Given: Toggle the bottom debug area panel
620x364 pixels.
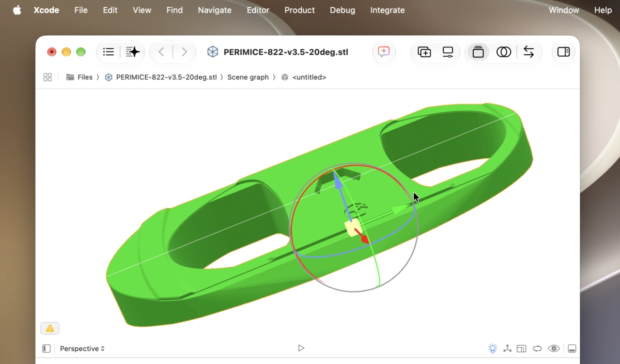Looking at the screenshot, I should pos(572,349).
